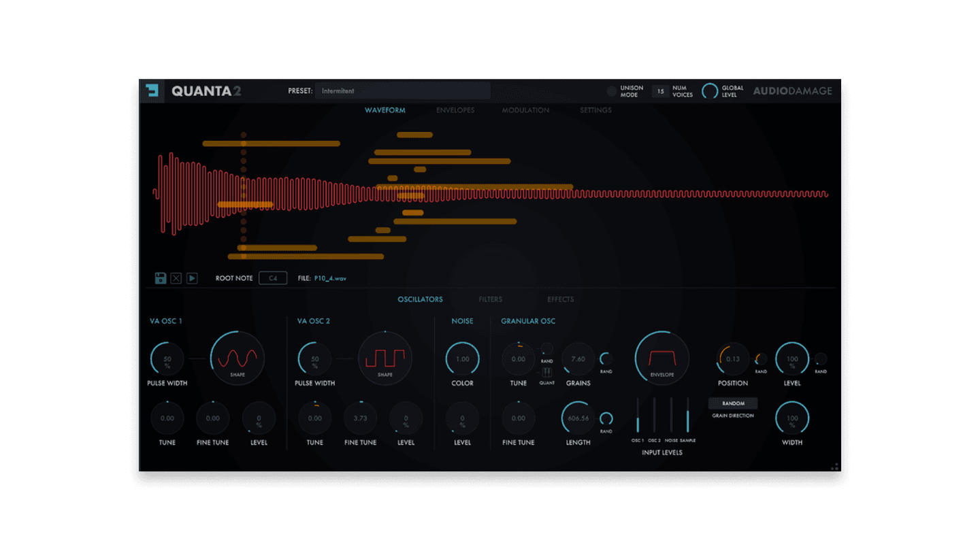Click the Level RAND small knob
The height and width of the screenshot is (551, 980).
(821, 358)
